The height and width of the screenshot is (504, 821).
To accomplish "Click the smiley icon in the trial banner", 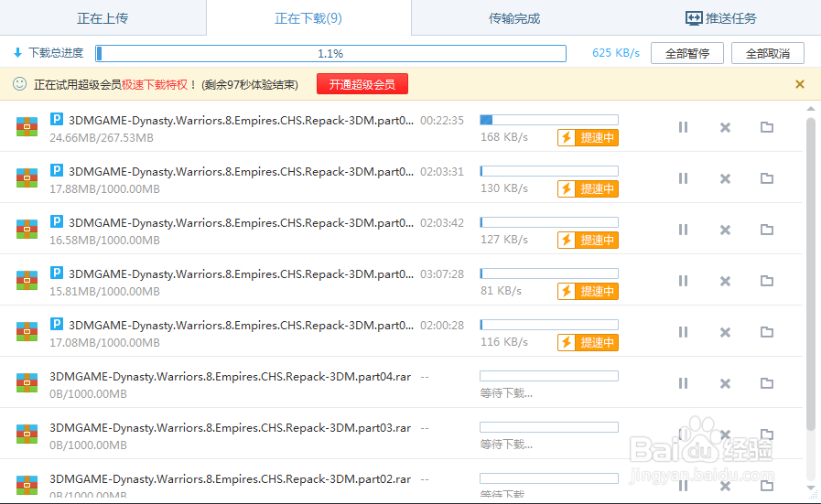I will [20, 84].
